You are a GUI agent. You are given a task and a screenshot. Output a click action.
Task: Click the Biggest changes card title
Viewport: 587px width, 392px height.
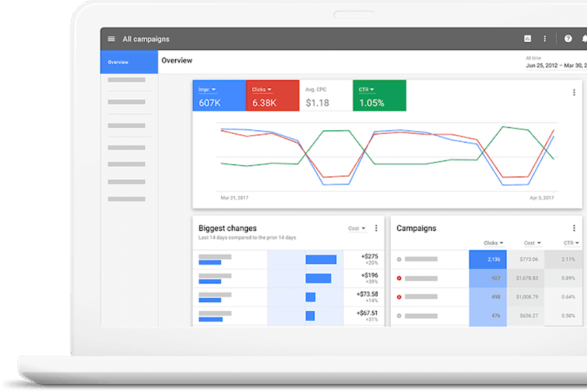(x=228, y=228)
